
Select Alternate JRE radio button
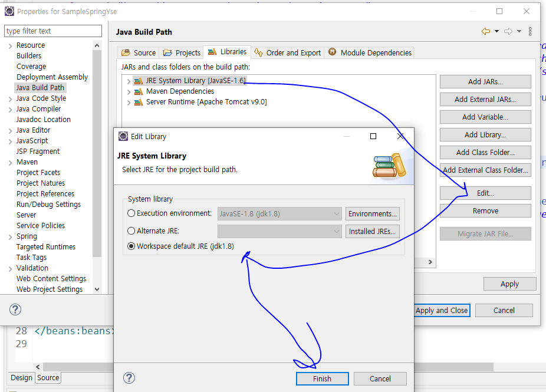(131, 231)
